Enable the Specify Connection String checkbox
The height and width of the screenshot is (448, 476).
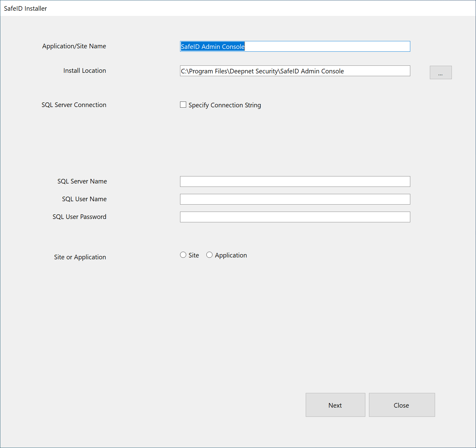click(x=183, y=105)
